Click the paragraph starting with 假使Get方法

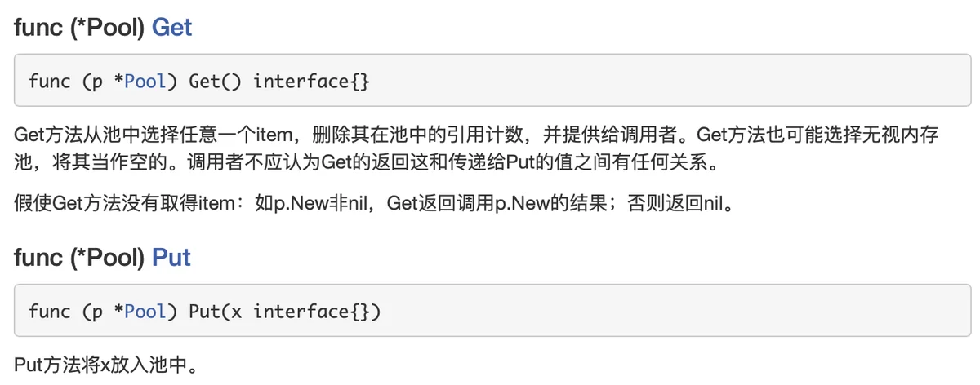click(x=375, y=202)
